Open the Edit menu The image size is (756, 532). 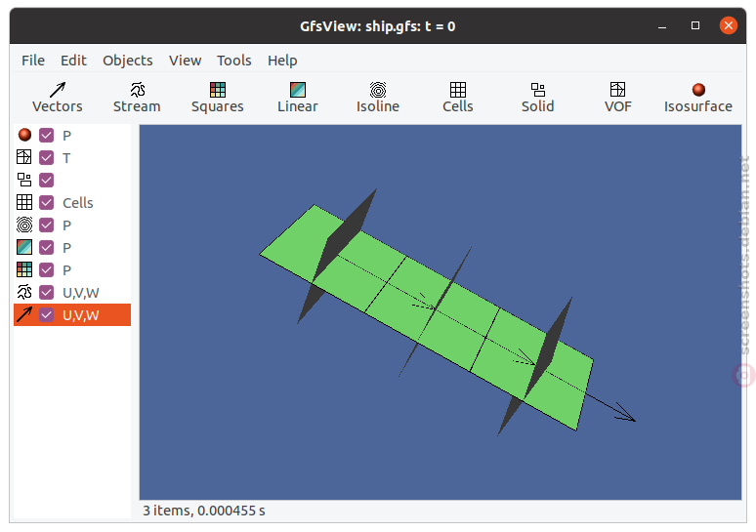73,61
